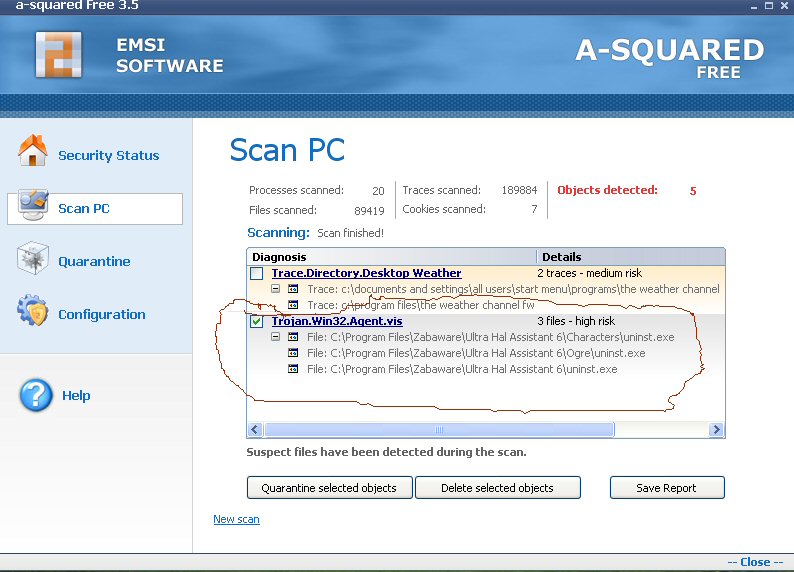Collapse the Desktop Weather trace tree
This screenshot has height=572, width=794.
tap(276, 289)
